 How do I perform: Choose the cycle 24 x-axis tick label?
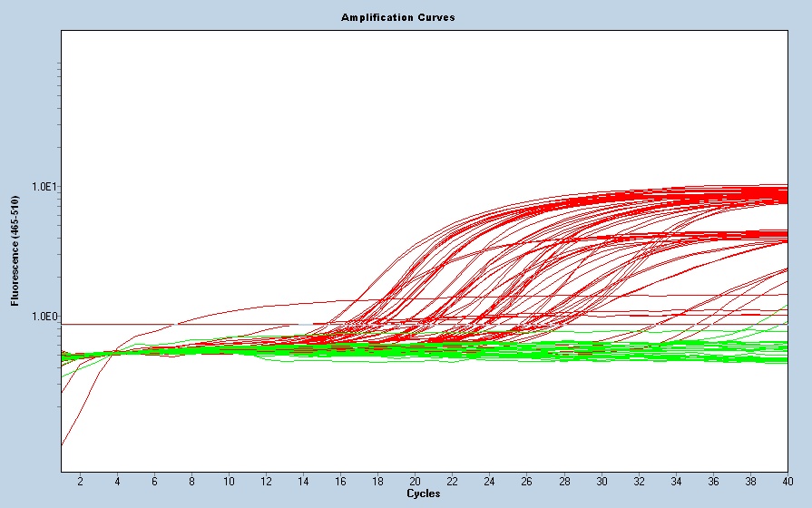[x=489, y=481]
